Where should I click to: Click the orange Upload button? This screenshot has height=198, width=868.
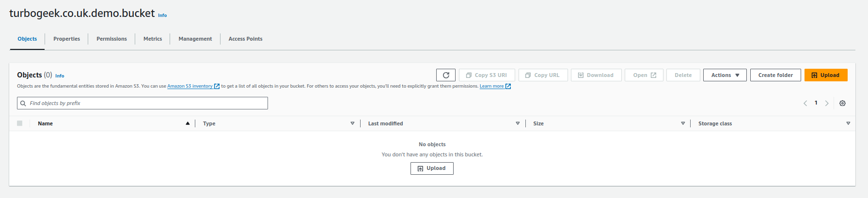(x=826, y=75)
